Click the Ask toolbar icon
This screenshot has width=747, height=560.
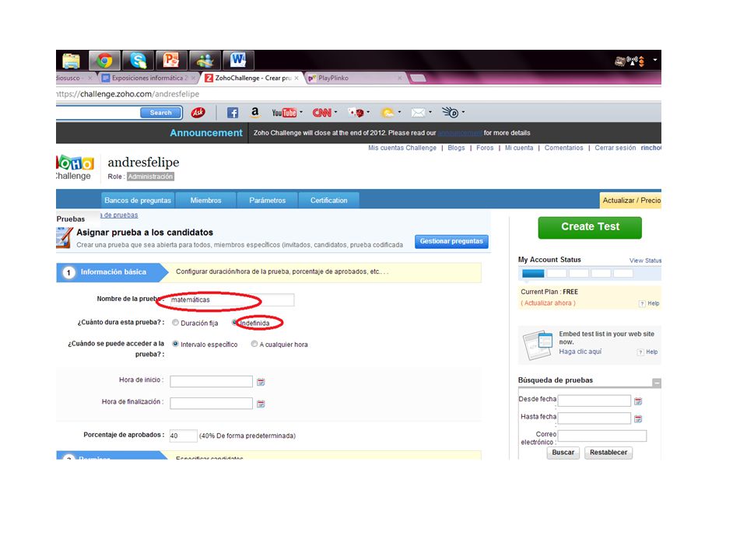point(198,112)
